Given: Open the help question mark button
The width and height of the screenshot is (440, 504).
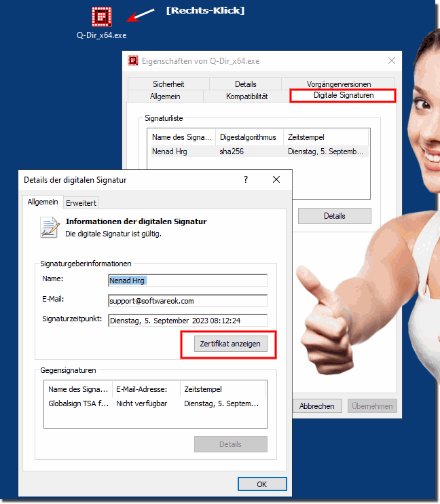Looking at the screenshot, I should (246, 179).
